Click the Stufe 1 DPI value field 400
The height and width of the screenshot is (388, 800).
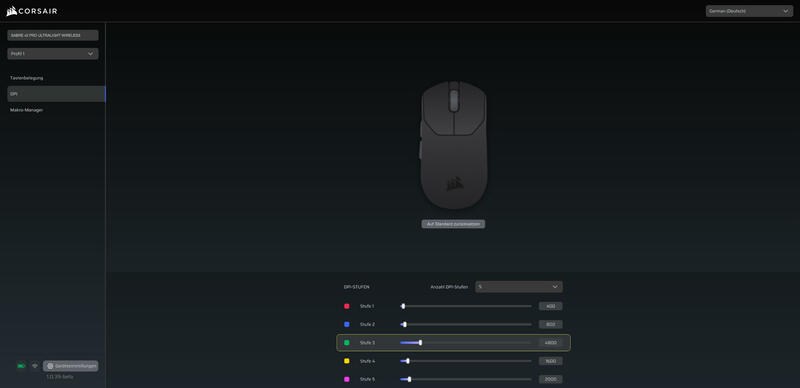pyautogui.click(x=551, y=306)
